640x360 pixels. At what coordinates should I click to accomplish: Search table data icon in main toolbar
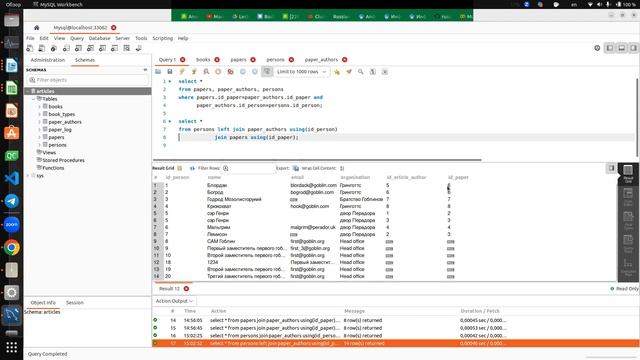coord(127,48)
